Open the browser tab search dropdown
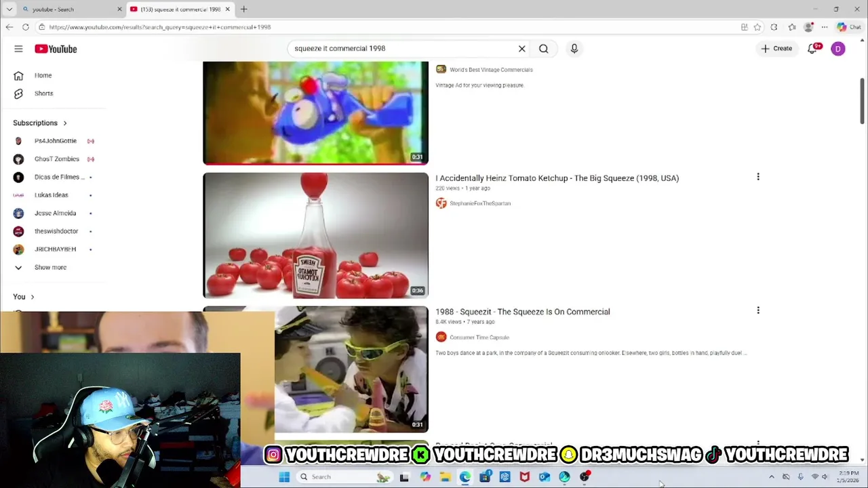868x488 pixels. pyautogui.click(x=9, y=9)
